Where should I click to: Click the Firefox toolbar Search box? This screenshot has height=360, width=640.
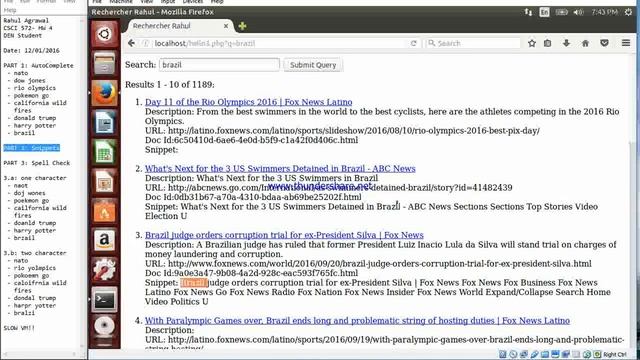(473, 43)
